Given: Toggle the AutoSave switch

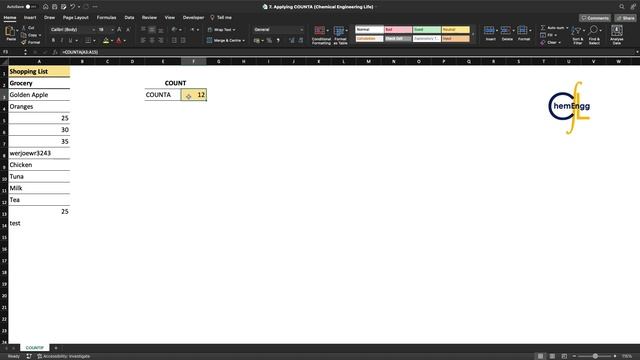Looking at the screenshot, I should [x=30, y=7].
